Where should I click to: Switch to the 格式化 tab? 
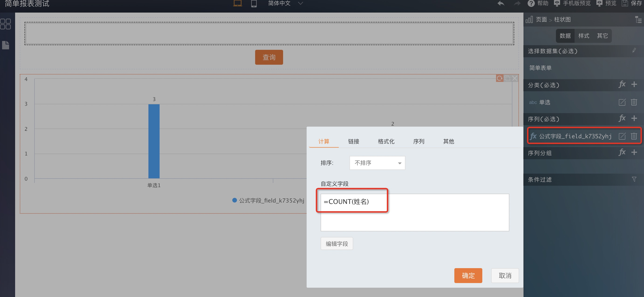pos(386,141)
